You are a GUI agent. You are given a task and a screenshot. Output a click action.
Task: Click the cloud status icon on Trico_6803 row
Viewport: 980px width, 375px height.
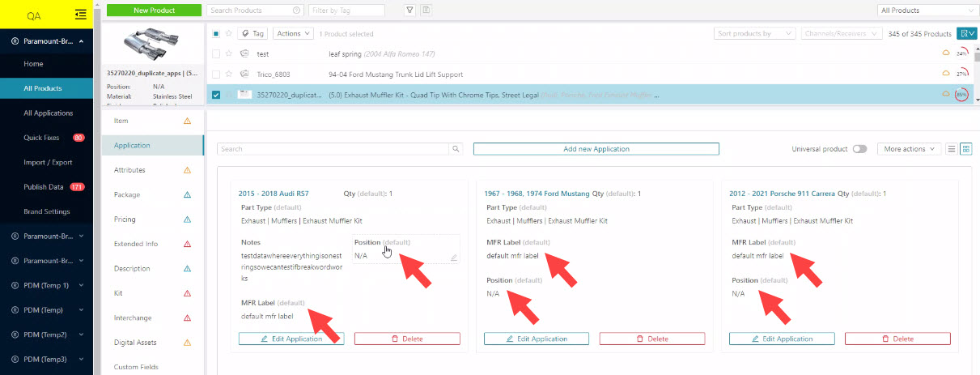coord(944,74)
